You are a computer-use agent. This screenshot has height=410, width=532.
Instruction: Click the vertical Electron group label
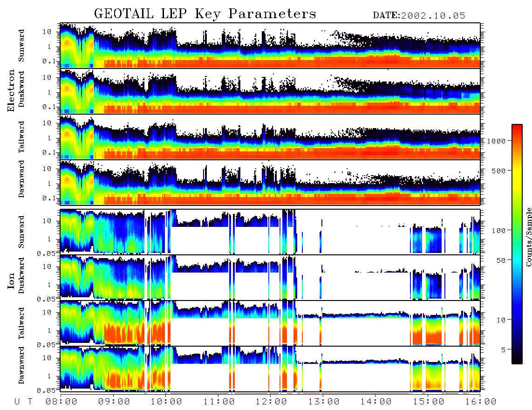point(11,91)
